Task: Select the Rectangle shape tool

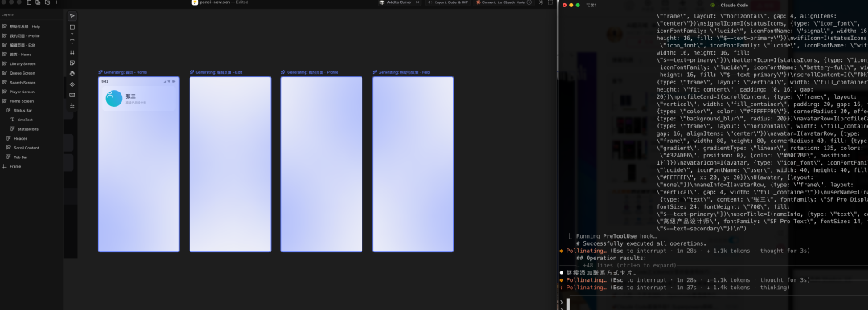Action: click(72, 27)
